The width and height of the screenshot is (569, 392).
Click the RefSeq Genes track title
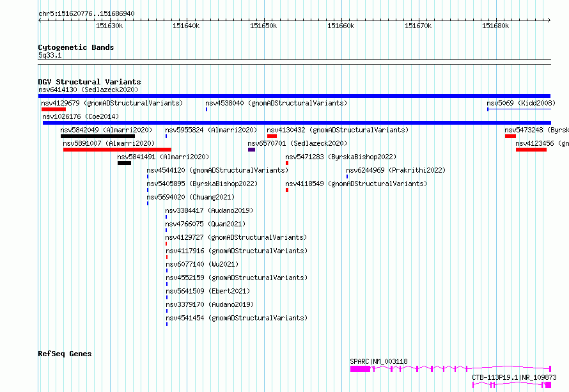(65, 354)
